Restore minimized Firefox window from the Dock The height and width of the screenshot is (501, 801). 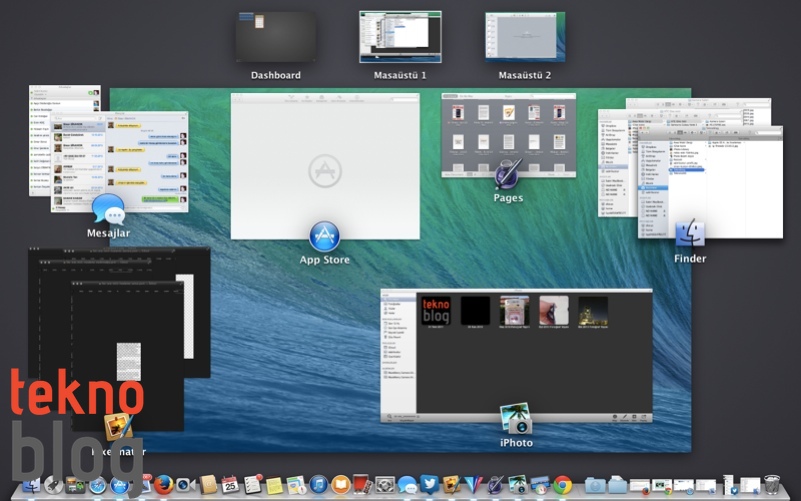(640, 486)
